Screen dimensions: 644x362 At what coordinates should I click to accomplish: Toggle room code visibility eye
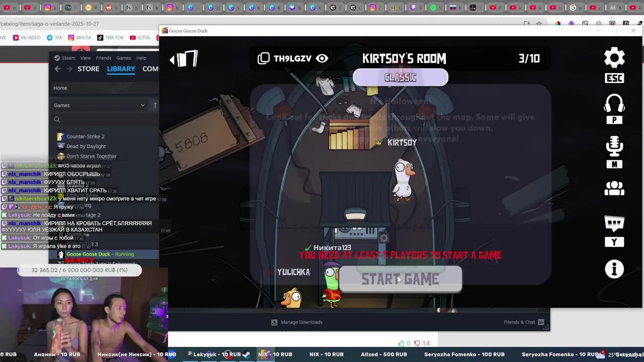[x=322, y=58]
